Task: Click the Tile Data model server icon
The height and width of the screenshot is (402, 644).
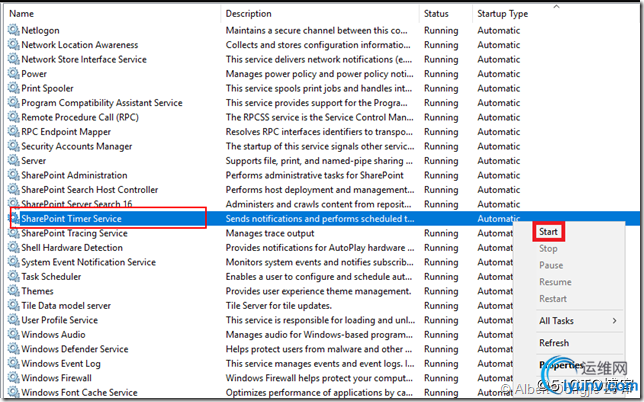Action: [14, 305]
